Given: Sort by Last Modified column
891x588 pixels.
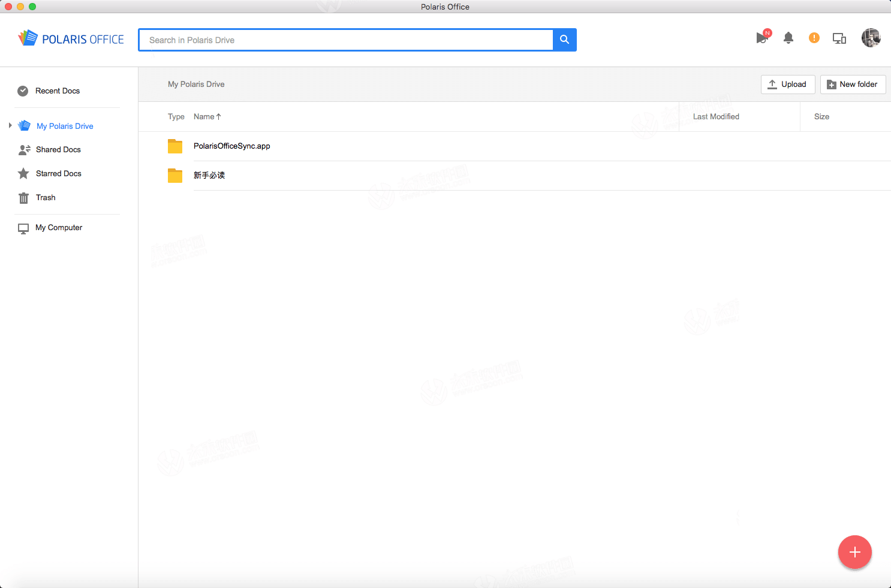Looking at the screenshot, I should click(716, 117).
